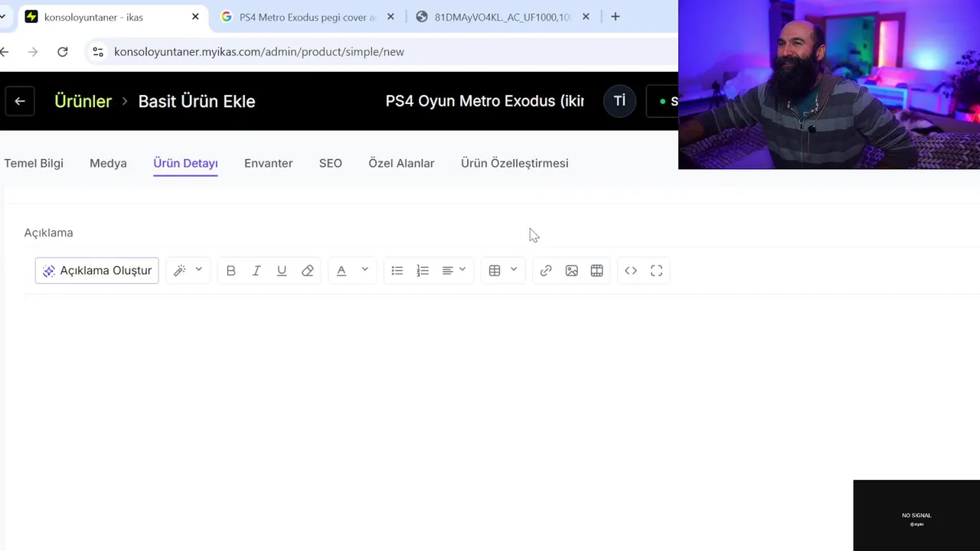Insert an image into description

click(571, 271)
